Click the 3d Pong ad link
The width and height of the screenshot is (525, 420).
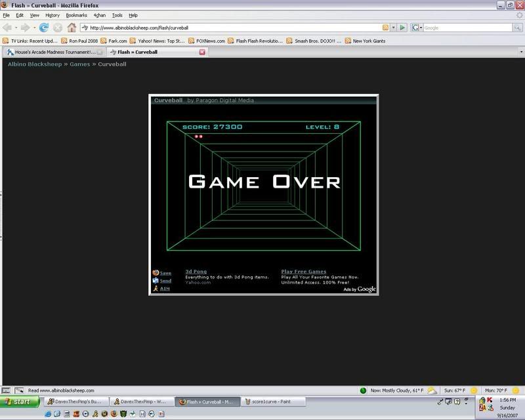[x=196, y=272]
